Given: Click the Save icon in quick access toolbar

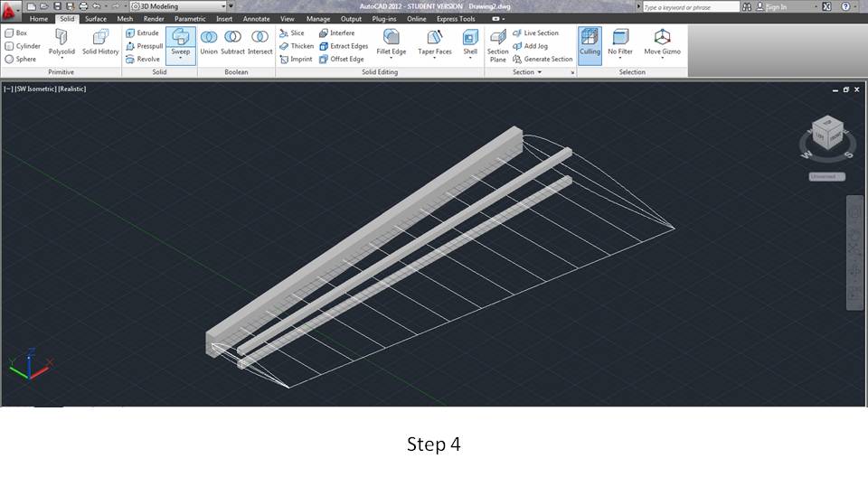Looking at the screenshot, I should (57, 6).
